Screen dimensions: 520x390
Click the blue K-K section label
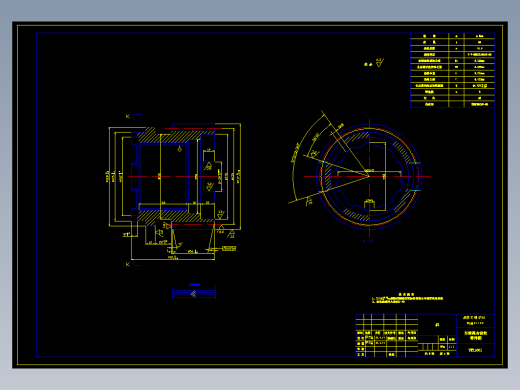(368, 241)
